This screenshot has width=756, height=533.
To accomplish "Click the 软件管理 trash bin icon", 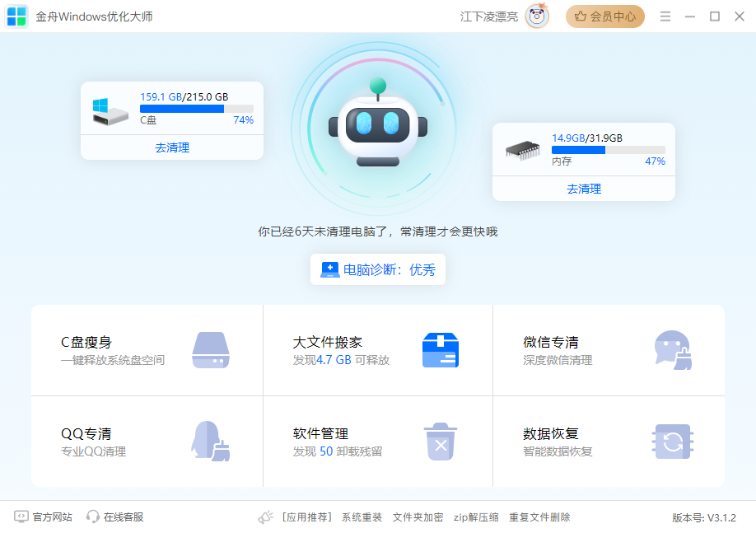I will (x=441, y=442).
